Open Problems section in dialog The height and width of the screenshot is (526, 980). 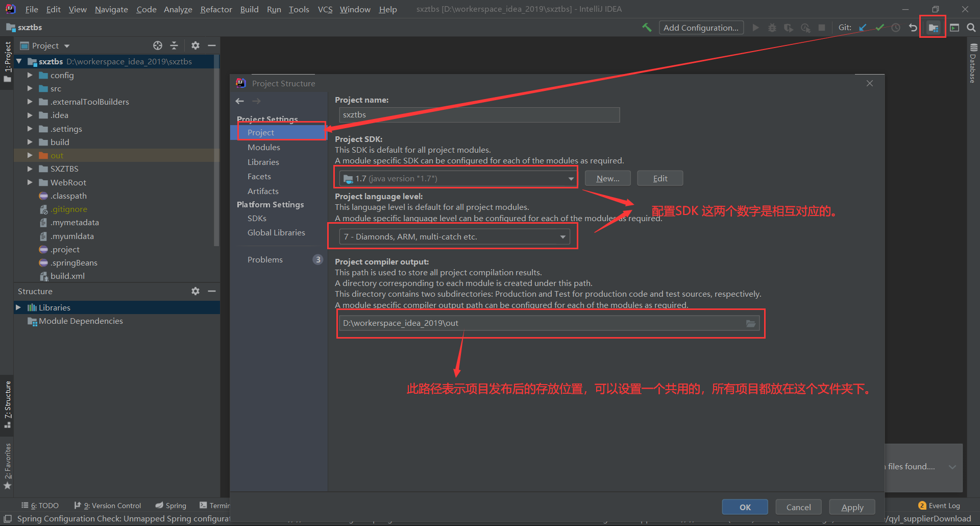pyautogui.click(x=265, y=259)
